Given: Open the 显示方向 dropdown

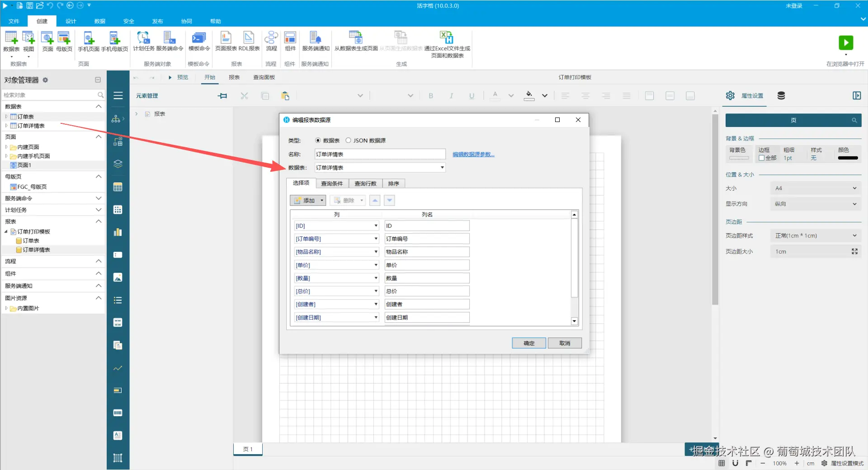Looking at the screenshot, I should (x=815, y=204).
